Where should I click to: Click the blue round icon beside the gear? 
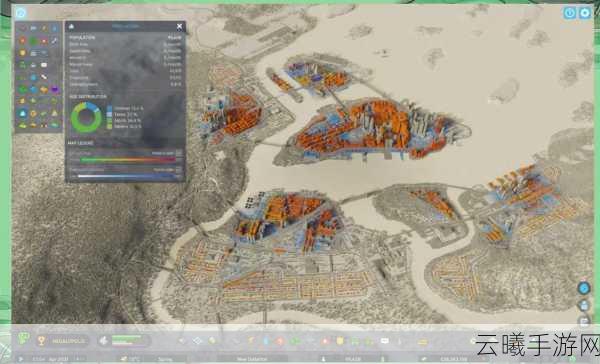tap(570, 13)
